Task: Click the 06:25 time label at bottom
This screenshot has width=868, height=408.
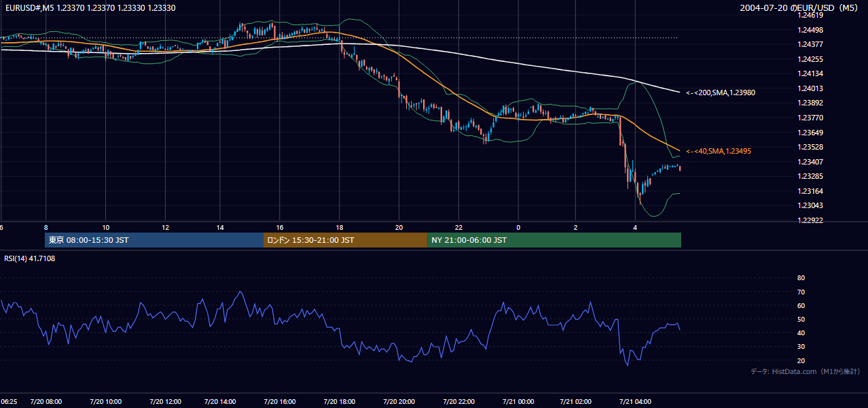Action: [x=9, y=402]
